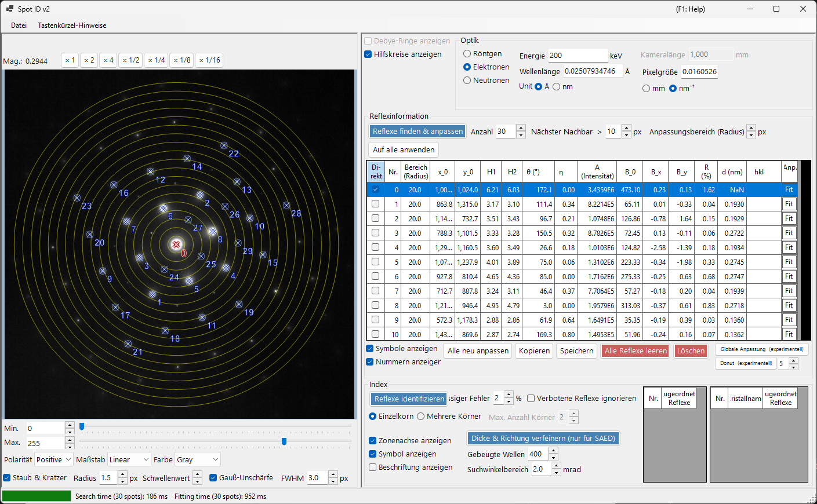
Task: Click the Max brightness slider handle
Action: tap(284, 441)
